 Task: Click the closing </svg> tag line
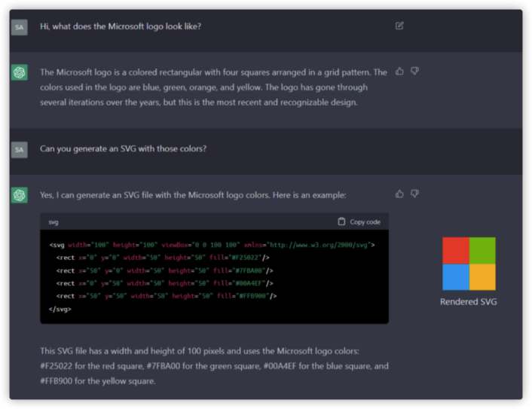click(60, 309)
